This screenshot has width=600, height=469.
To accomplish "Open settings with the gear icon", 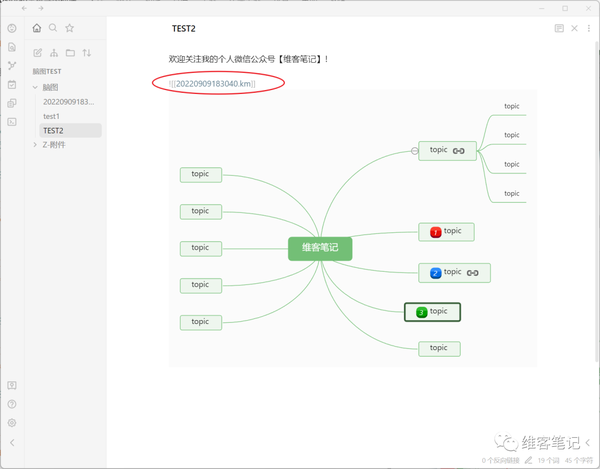I will [x=12, y=423].
